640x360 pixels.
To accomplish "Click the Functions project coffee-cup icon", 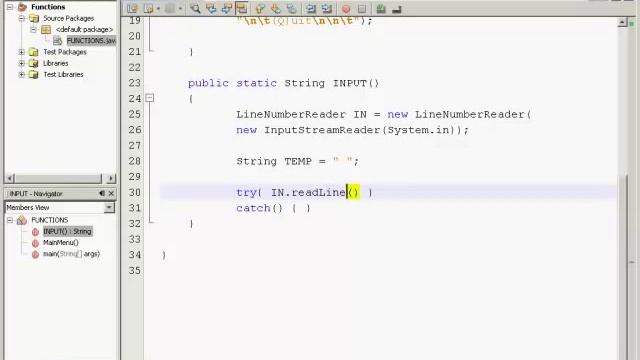I will 22,7.
